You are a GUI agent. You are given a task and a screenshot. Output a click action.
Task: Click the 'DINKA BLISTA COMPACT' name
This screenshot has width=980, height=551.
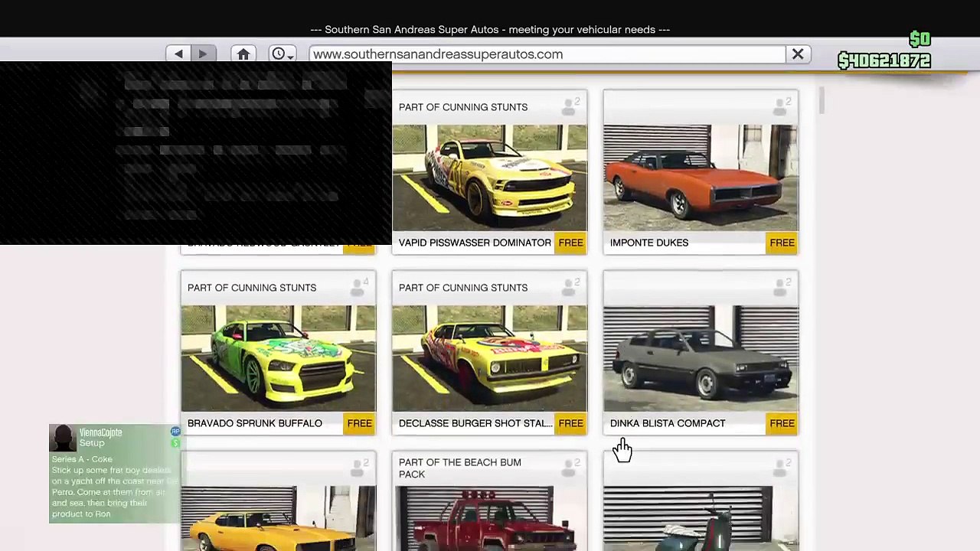[x=668, y=423]
